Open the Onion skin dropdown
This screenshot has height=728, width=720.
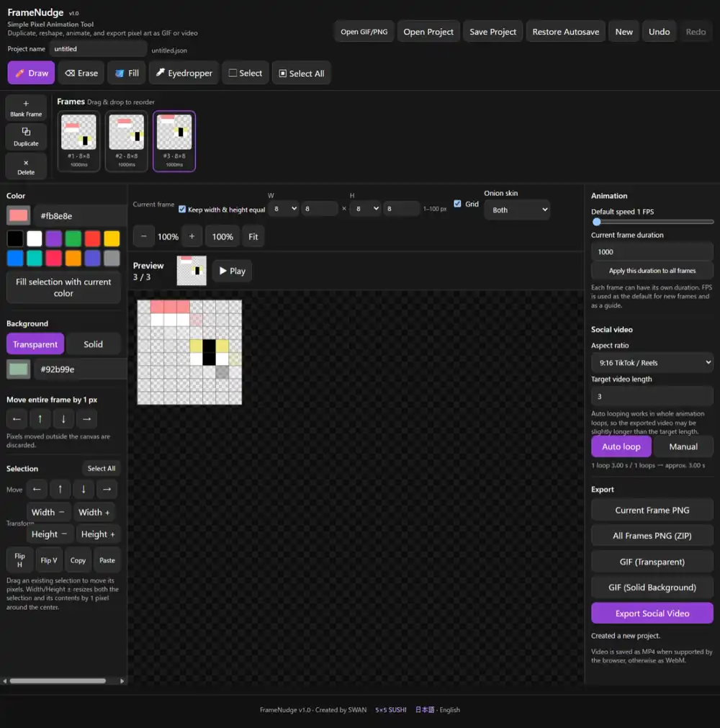coord(517,210)
